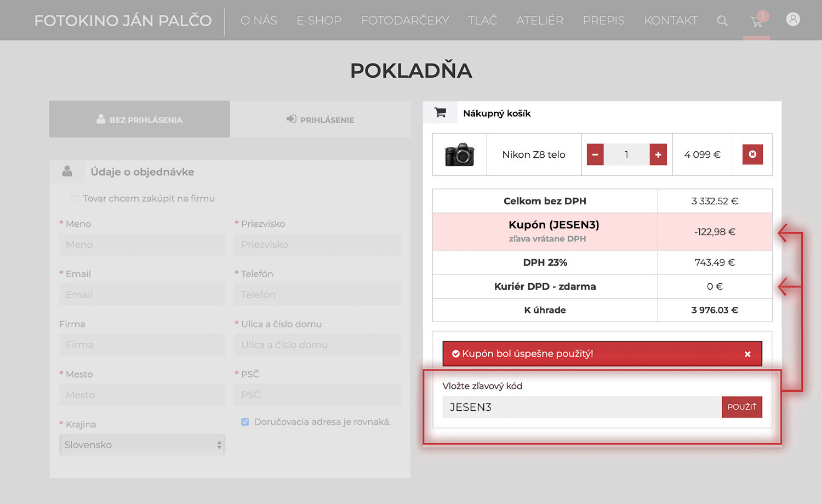
Task: Click the cart icon beside Nákupný košík heading
Action: pyautogui.click(x=440, y=112)
